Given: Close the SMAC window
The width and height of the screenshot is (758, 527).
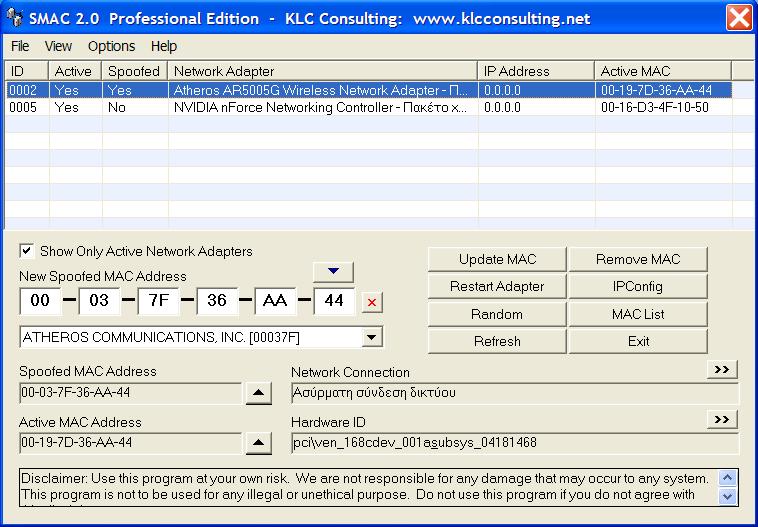Looking at the screenshot, I should point(740,18).
